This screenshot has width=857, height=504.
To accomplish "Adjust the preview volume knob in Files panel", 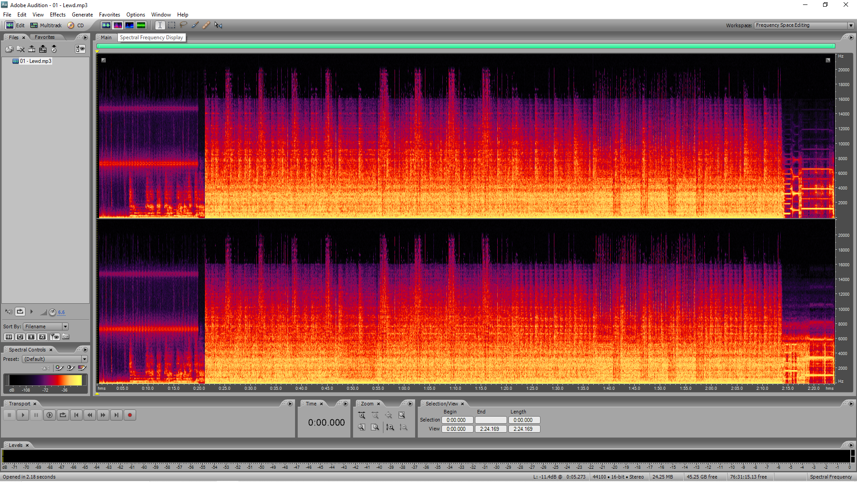I will (x=53, y=312).
